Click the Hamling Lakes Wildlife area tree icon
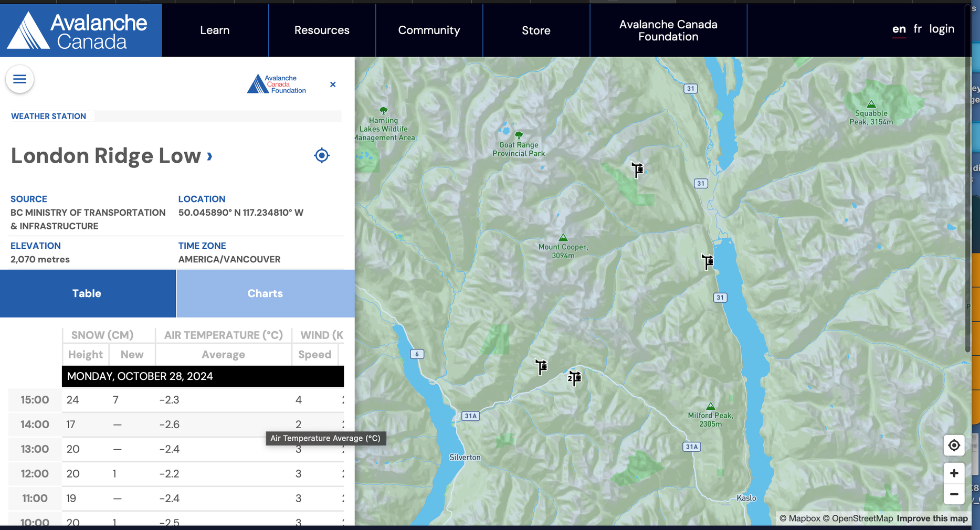The height and width of the screenshot is (530, 980). tap(384, 111)
